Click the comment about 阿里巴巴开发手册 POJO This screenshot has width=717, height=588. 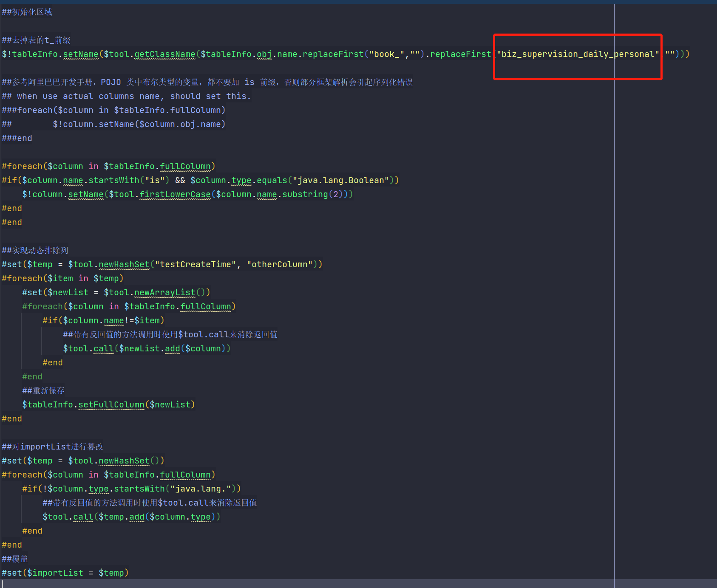pos(207,82)
